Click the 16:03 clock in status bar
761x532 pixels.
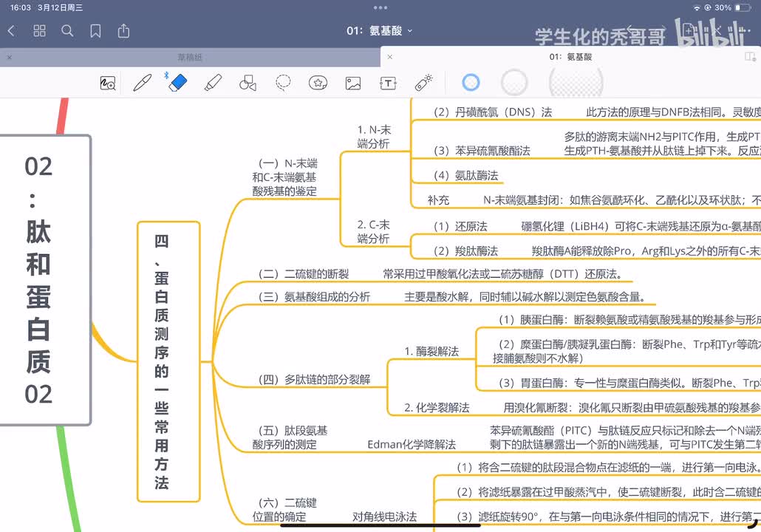[x=21, y=8]
